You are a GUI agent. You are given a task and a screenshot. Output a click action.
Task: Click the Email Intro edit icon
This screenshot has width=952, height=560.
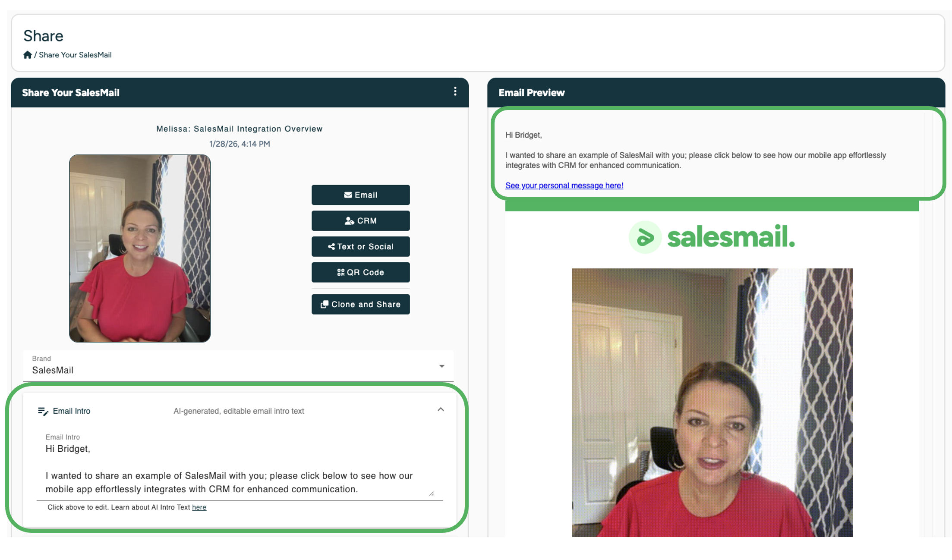(x=43, y=411)
